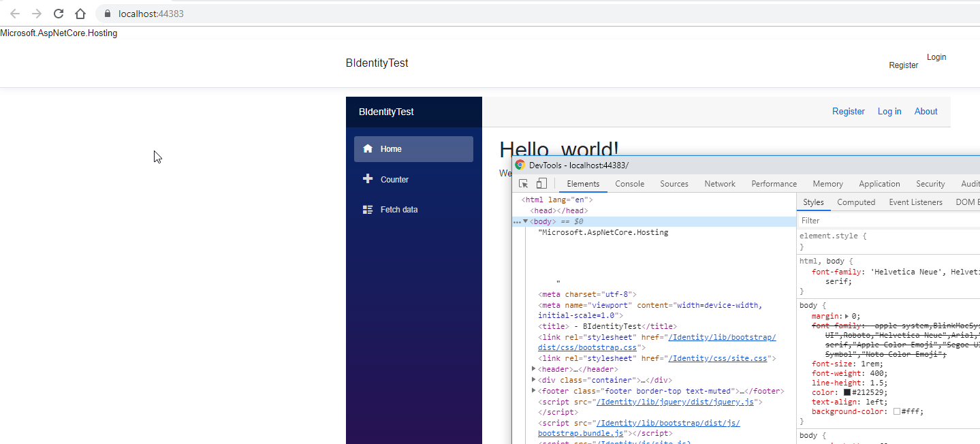Switch to the Computed sub-tab

[856, 202]
